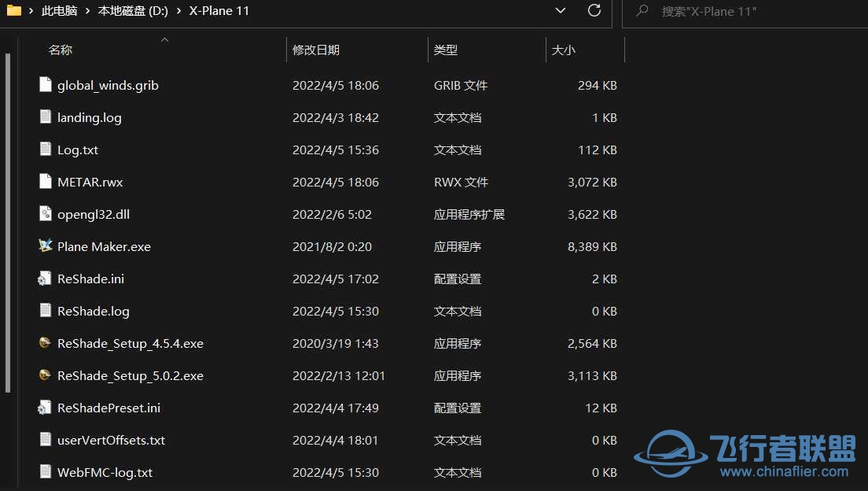This screenshot has height=491, width=868.
Task: Click the 3,622 KB size cell
Action: 592,215
